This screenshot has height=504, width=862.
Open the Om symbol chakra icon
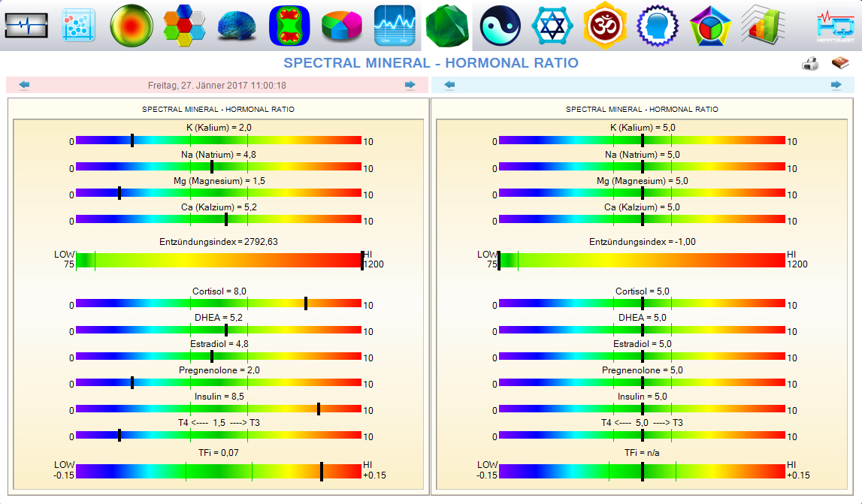click(605, 26)
